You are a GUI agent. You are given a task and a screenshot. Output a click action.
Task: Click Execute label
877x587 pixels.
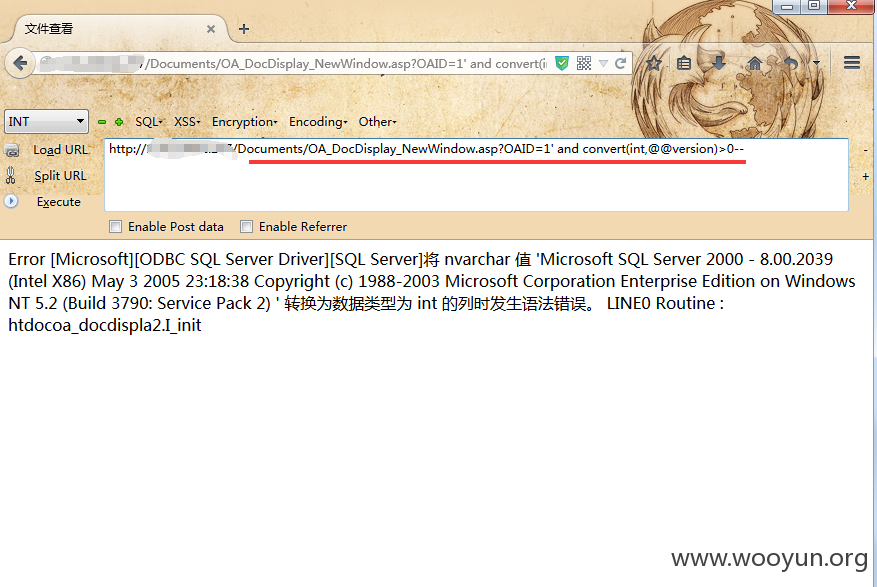click(59, 202)
